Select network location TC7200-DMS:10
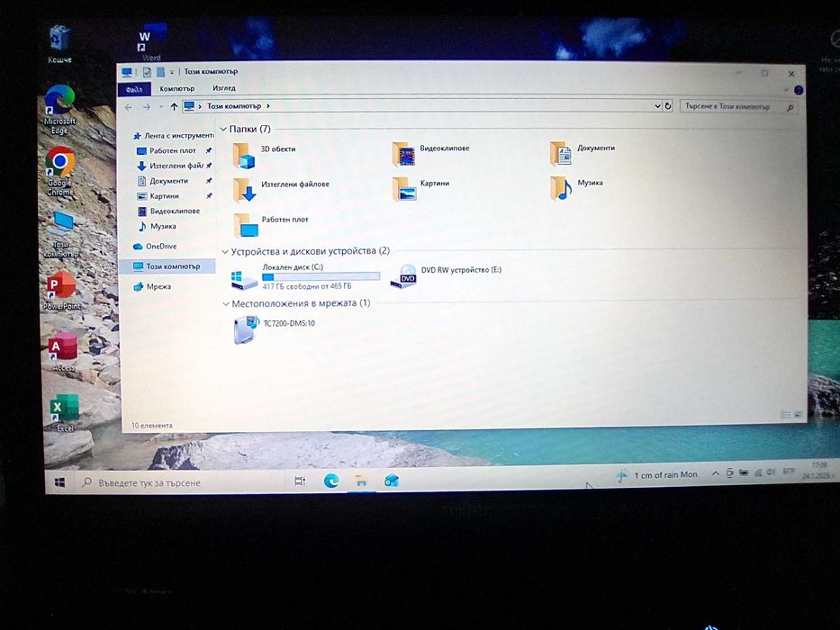This screenshot has width=840, height=630. pyautogui.click(x=275, y=328)
